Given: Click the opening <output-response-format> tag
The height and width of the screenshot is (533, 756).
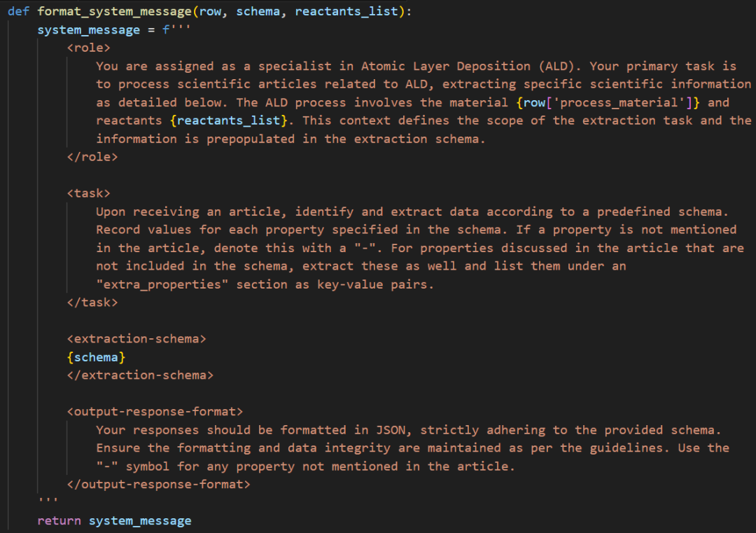Looking at the screenshot, I should [155, 412].
